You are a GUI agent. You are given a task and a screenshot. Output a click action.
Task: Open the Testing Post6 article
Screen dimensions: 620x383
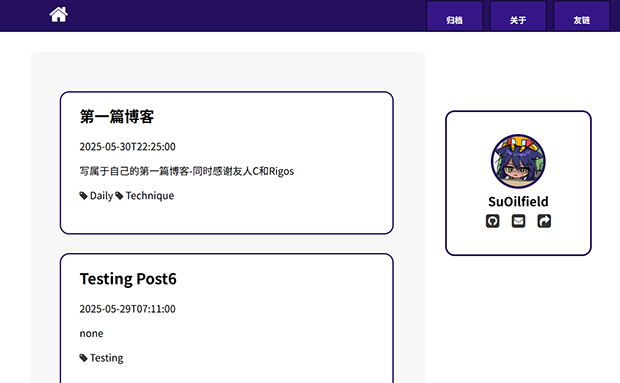[x=128, y=279]
